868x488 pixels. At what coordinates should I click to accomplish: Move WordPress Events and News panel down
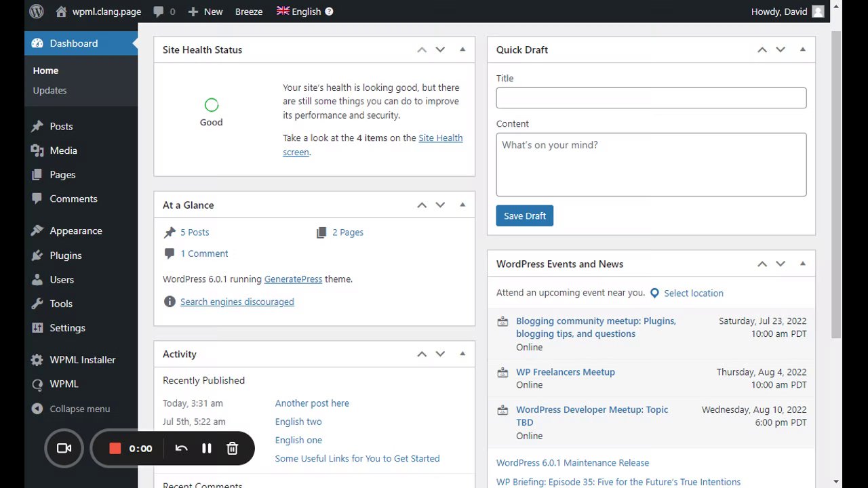pos(781,264)
